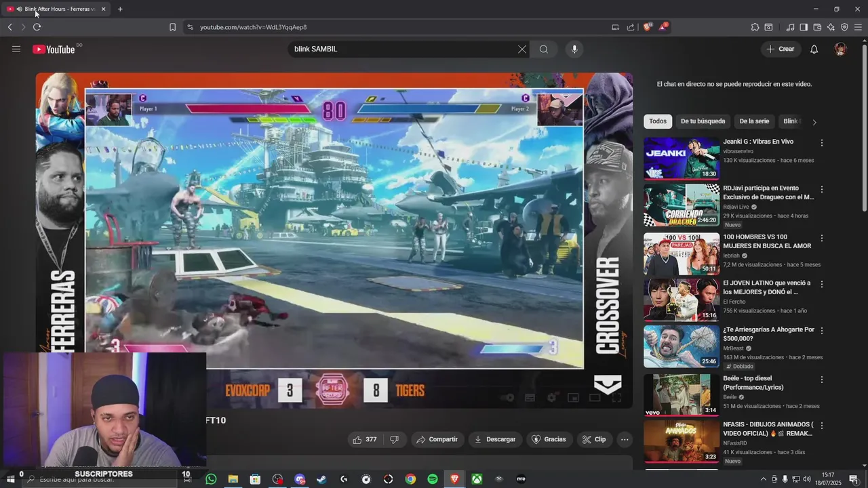Viewport: 868px width, 488px height.
Task: Toggle subtitles in the player
Action: tap(530, 398)
